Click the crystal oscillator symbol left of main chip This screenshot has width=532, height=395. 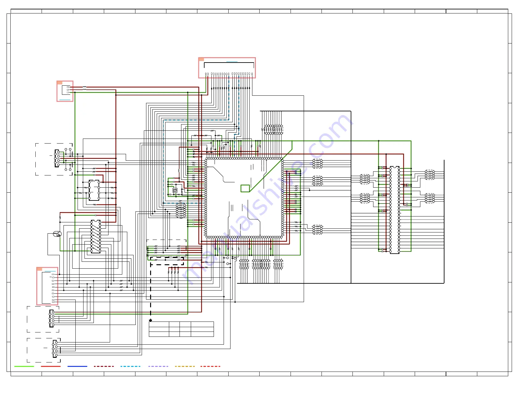(175, 190)
